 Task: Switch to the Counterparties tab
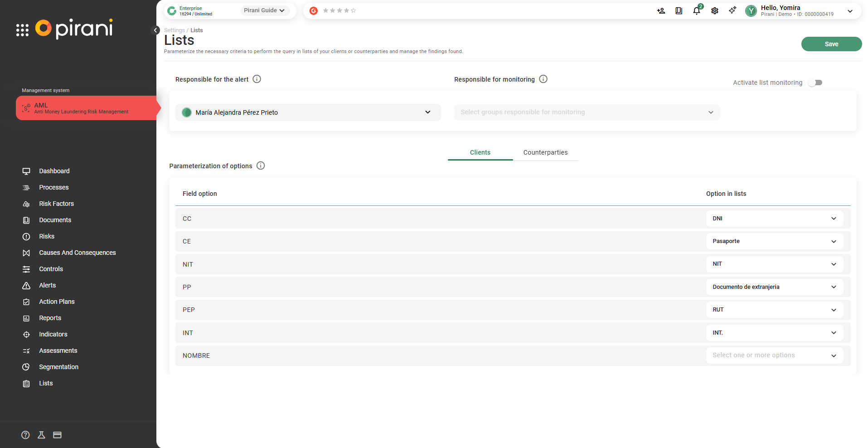coord(545,152)
